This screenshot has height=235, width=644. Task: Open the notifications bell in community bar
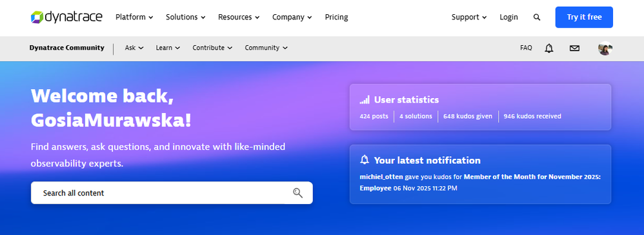pos(549,48)
